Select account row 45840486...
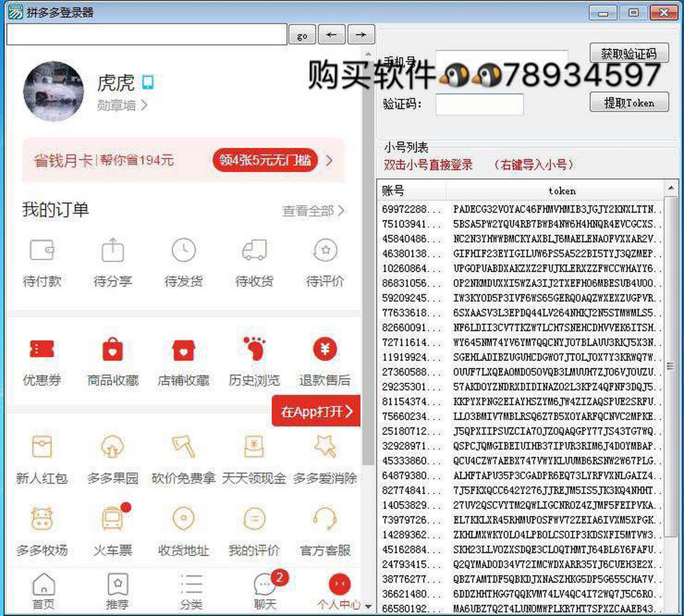The width and height of the screenshot is (684, 616). point(521,239)
